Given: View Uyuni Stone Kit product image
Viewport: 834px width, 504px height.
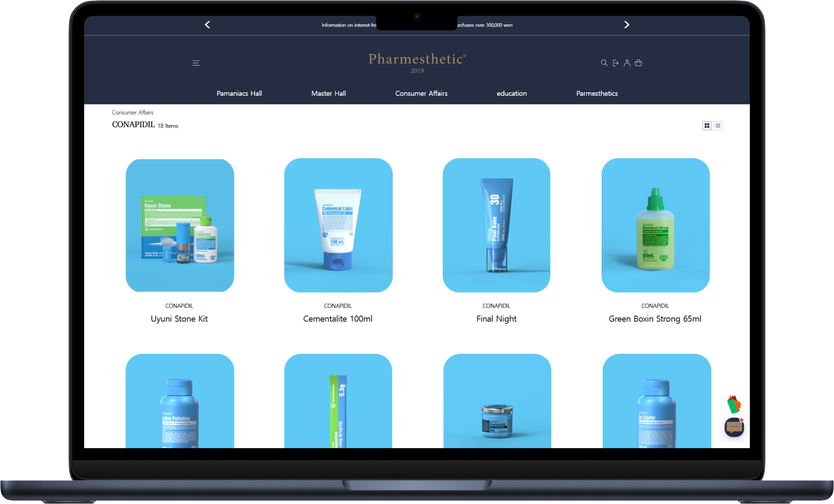Looking at the screenshot, I should 180,225.
